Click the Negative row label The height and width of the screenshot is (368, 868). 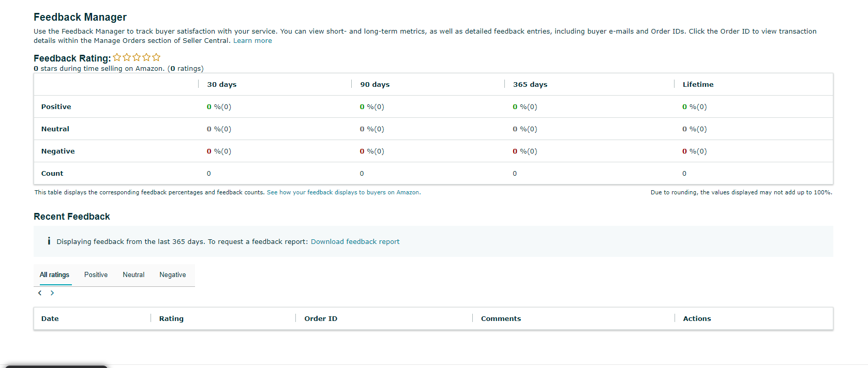58,151
